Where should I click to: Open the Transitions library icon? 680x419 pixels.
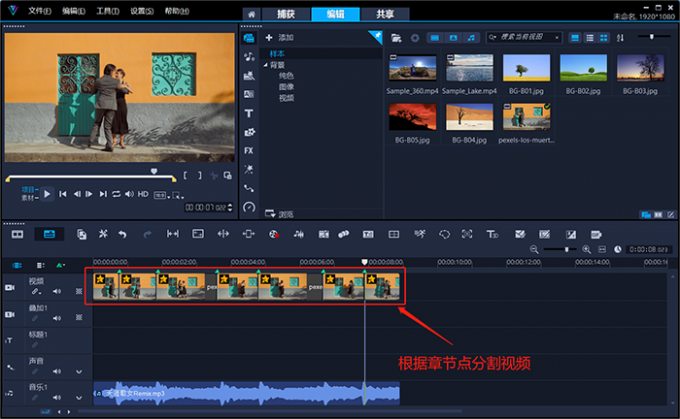click(x=249, y=94)
